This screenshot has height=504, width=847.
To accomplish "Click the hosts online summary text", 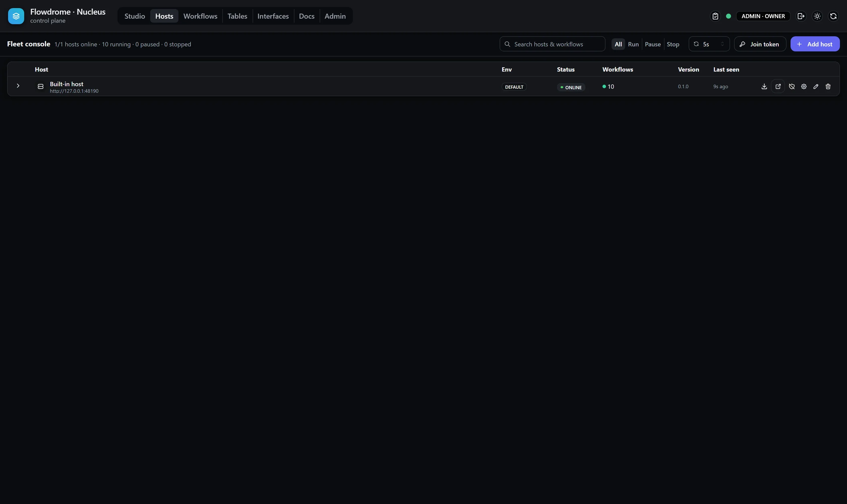I will point(123,44).
